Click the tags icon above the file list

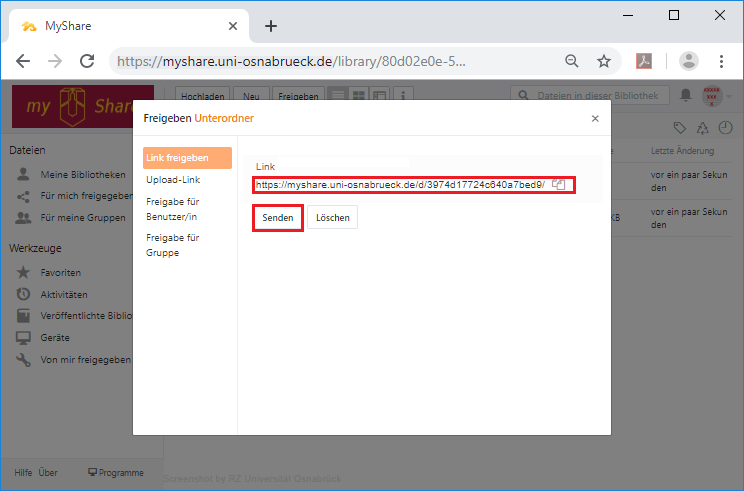[x=680, y=128]
